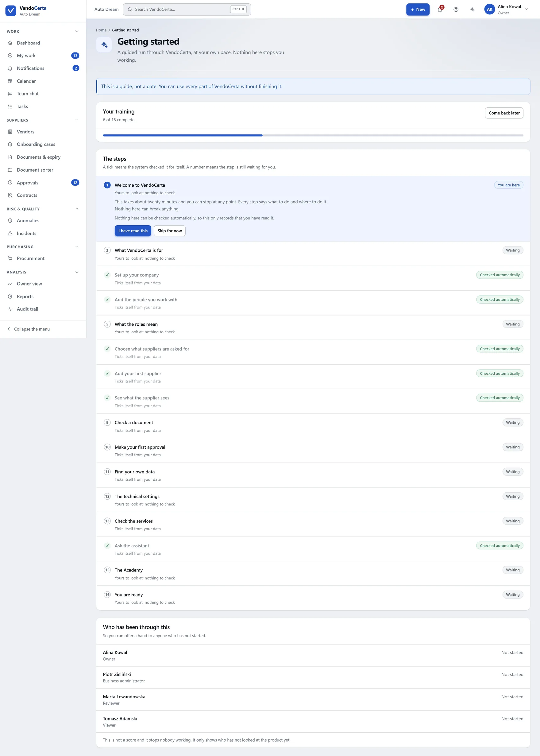Viewport: 540px width, 756px height.
Task: Open step 11 Find your own data
Action: (313, 475)
